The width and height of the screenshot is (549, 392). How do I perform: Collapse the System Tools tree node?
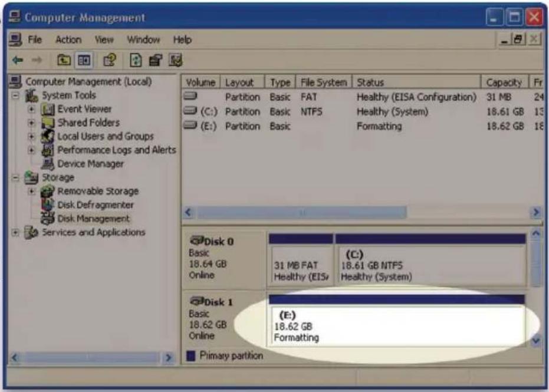(x=15, y=95)
